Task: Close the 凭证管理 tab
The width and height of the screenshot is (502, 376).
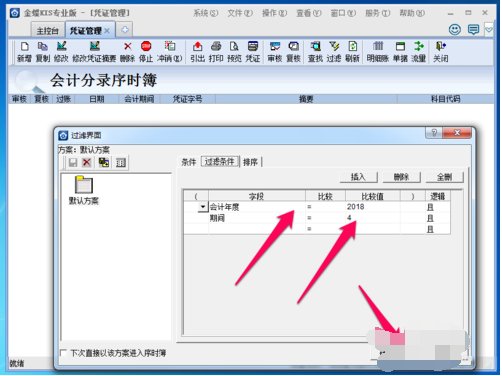Action: [107, 31]
